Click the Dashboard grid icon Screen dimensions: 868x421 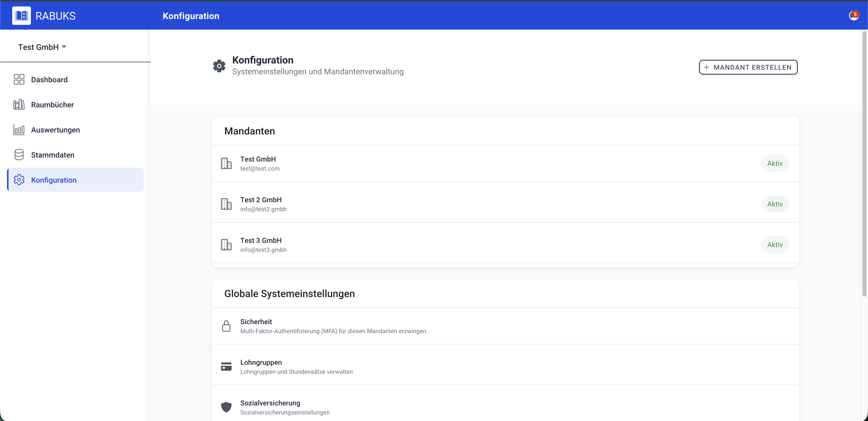[19, 80]
